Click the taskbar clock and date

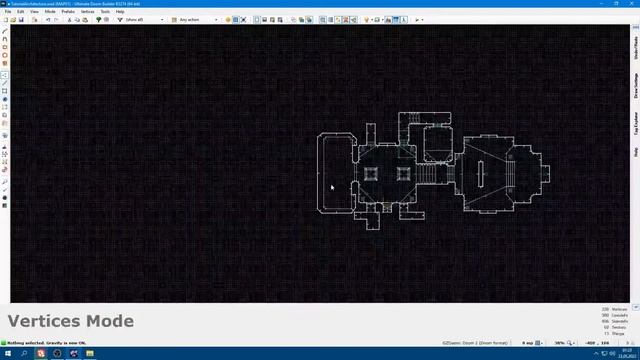[x=627, y=353]
